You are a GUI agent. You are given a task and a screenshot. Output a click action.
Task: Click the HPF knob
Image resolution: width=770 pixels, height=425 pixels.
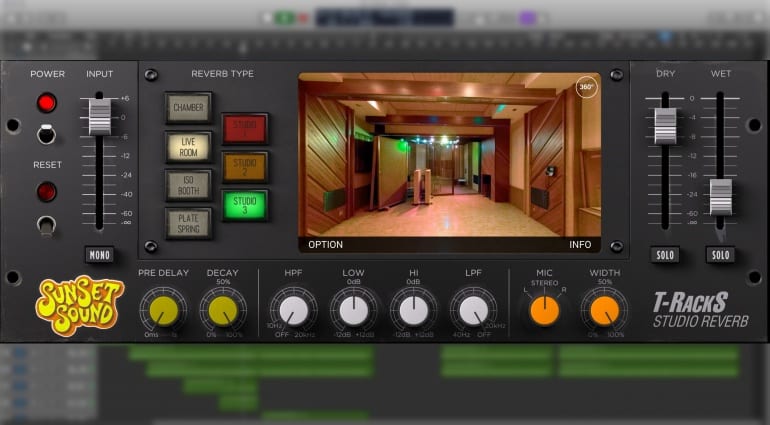294,311
